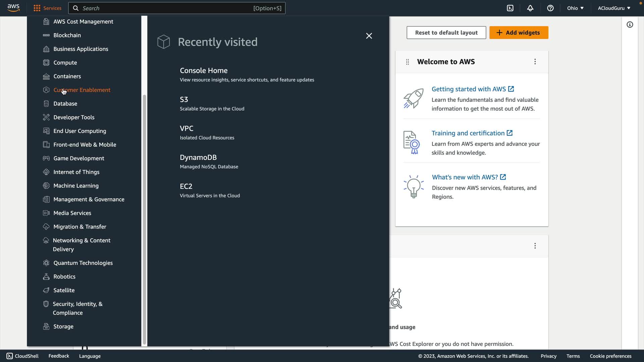This screenshot has height=362, width=644.
Task: Open the notifications bell icon
Action: 530,8
